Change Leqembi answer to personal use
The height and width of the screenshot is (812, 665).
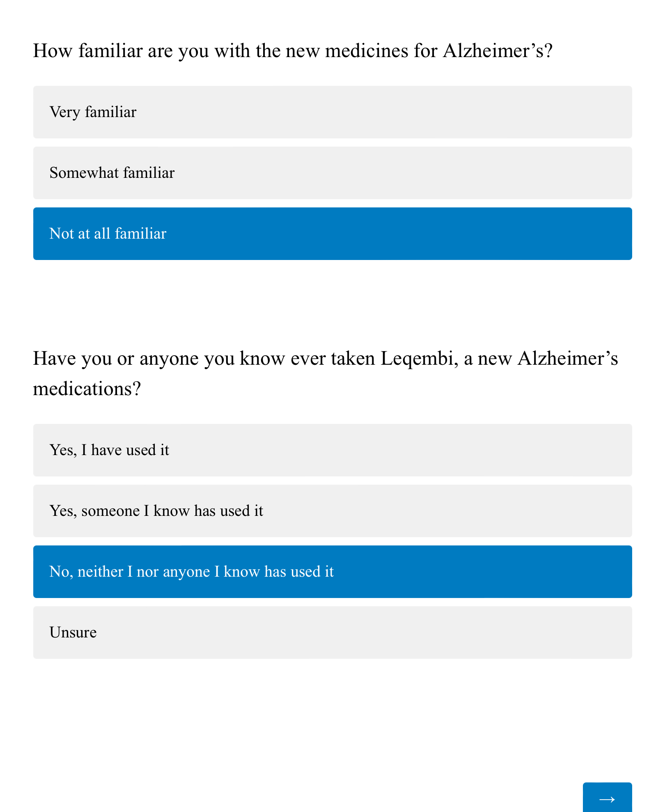click(332, 450)
